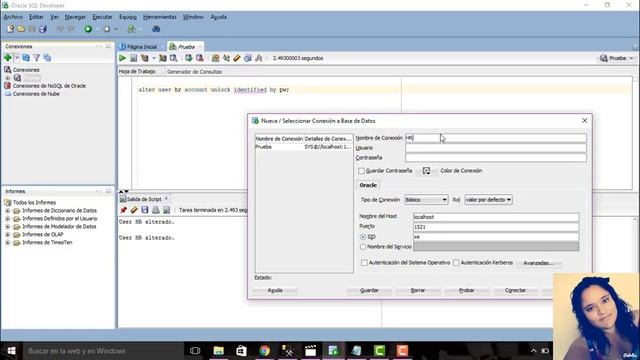The image size is (640, 360).
Task: Click the Contraseña input field
Action: click(496, 158)
